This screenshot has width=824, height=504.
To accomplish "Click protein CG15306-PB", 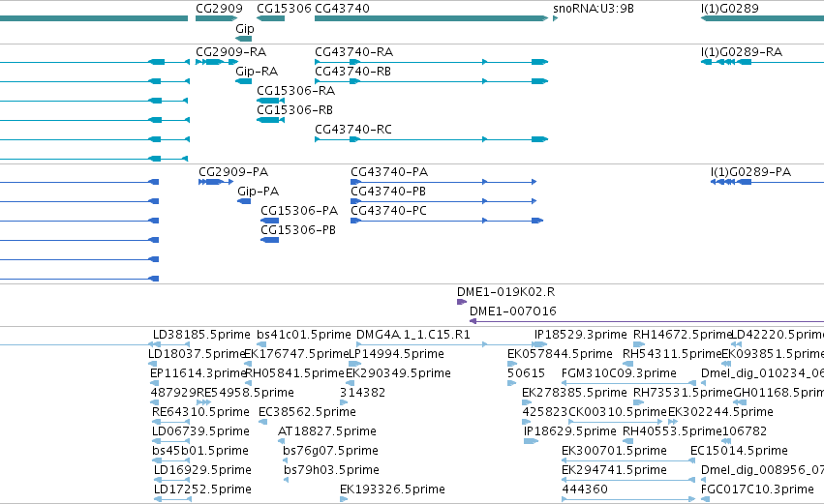I will 298,230.
